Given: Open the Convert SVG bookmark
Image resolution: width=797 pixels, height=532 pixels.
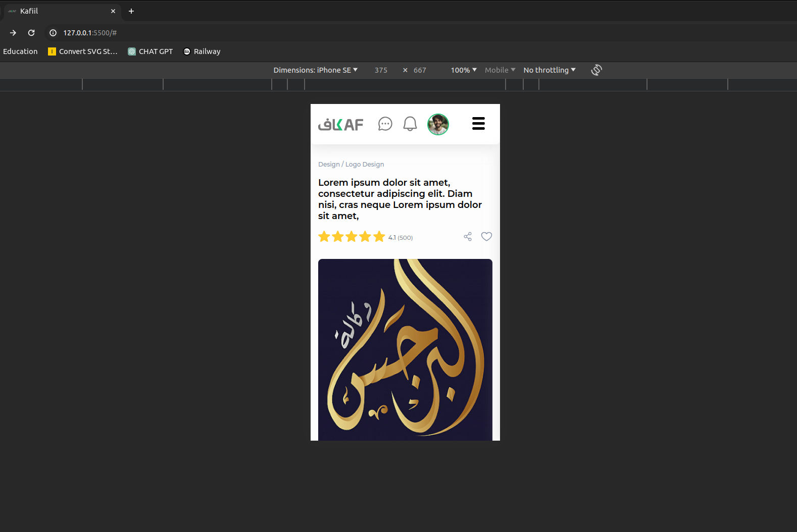Looking at the screenshot, I should [83, 51].
